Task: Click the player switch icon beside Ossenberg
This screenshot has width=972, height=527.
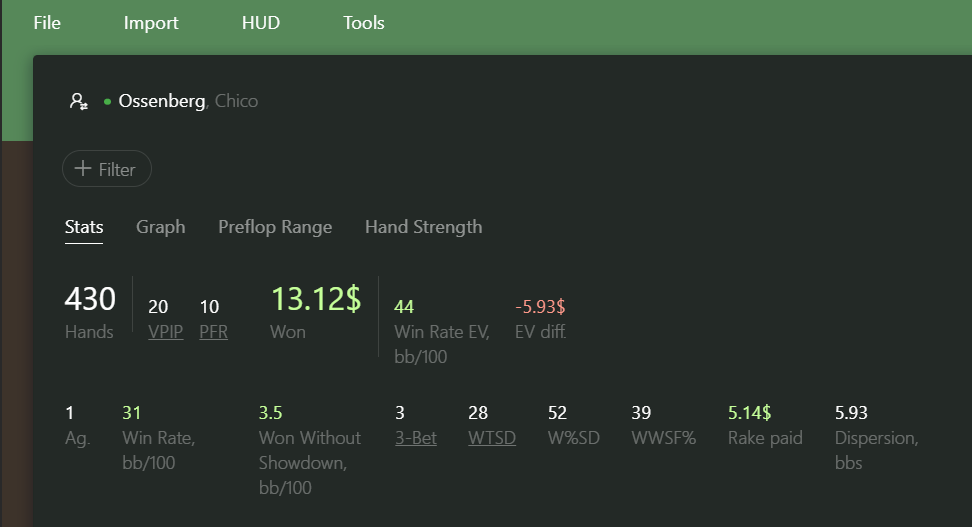Action: [x=79, y=101]
